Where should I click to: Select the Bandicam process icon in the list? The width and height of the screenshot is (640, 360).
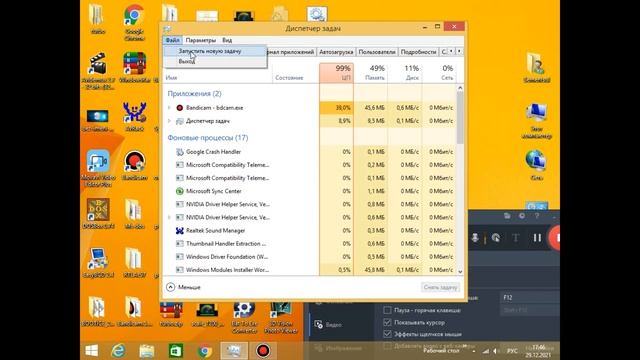tap(180, 108)
